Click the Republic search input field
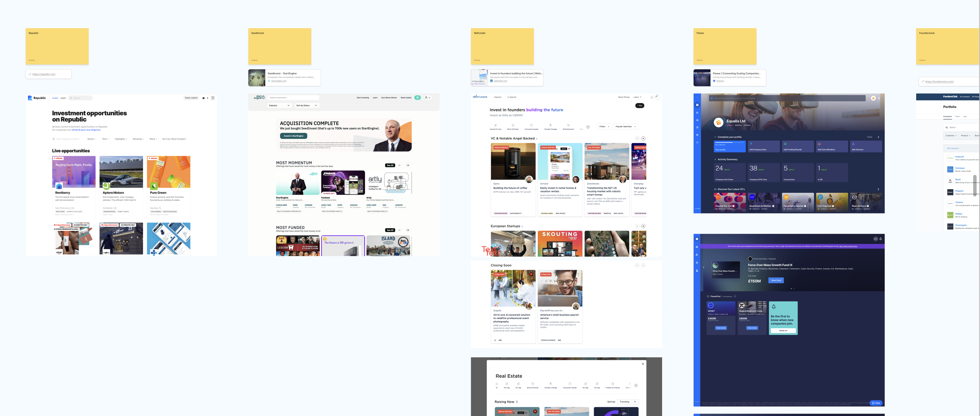This screenshot has width=980, height=416. 81,98
